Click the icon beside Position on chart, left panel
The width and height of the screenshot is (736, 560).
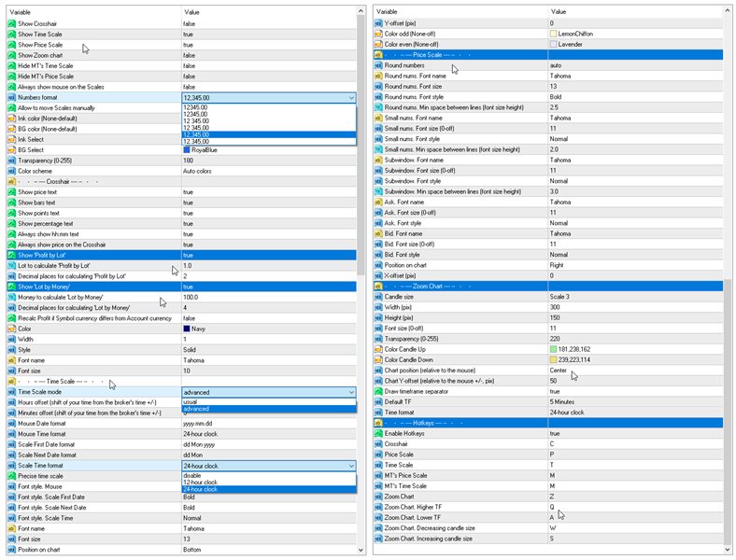click(12, 550)
